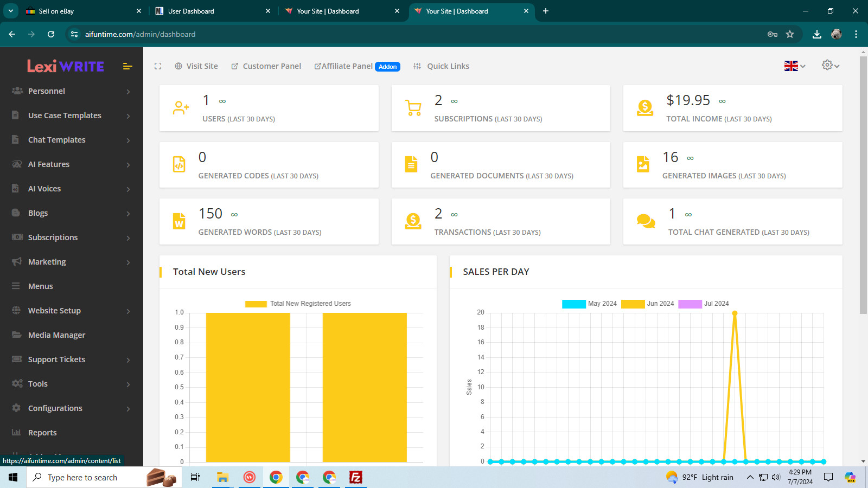Expand the Personnel sidebar menu
The width and height of the screenshot is (868, 488).
72,91
